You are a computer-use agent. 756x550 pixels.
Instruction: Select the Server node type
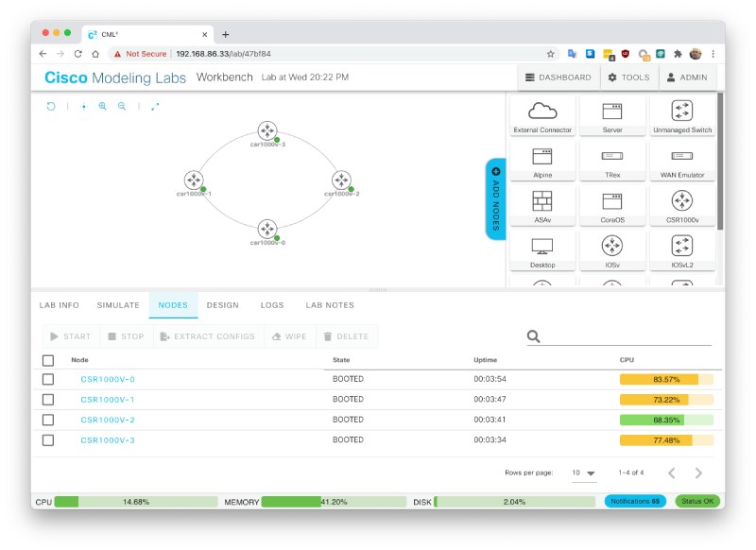pos(612,111)
